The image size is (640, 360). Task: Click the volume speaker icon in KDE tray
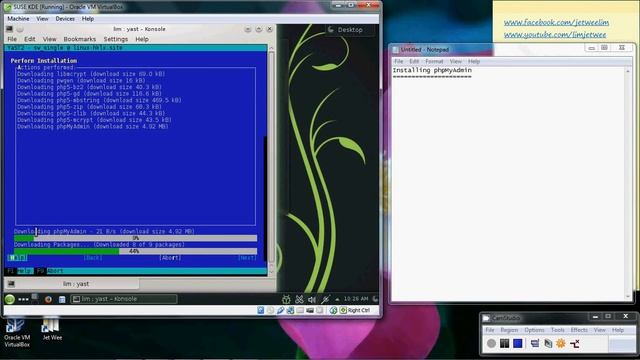pos(312,299)
